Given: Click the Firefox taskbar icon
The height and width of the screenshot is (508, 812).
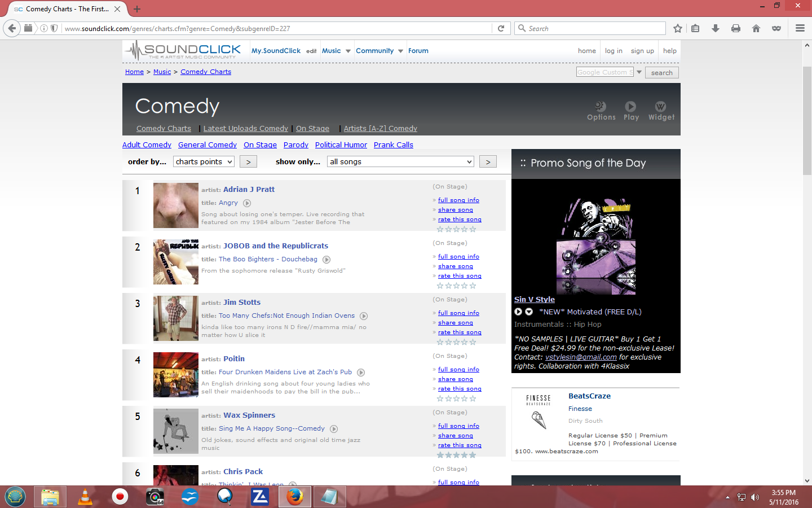Looking at the screenshot, I should pyautogui.click(x=294, y=497).
